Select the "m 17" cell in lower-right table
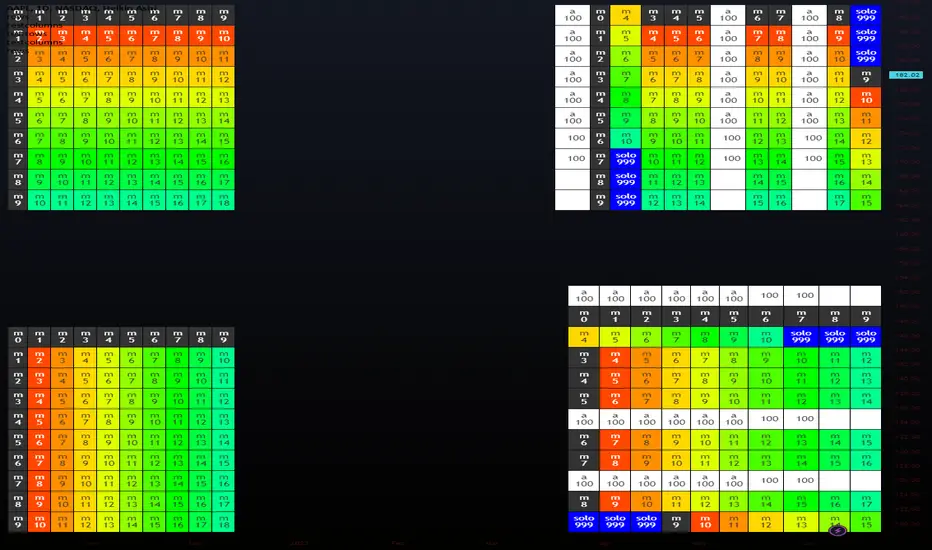 (x=866, y=501)
